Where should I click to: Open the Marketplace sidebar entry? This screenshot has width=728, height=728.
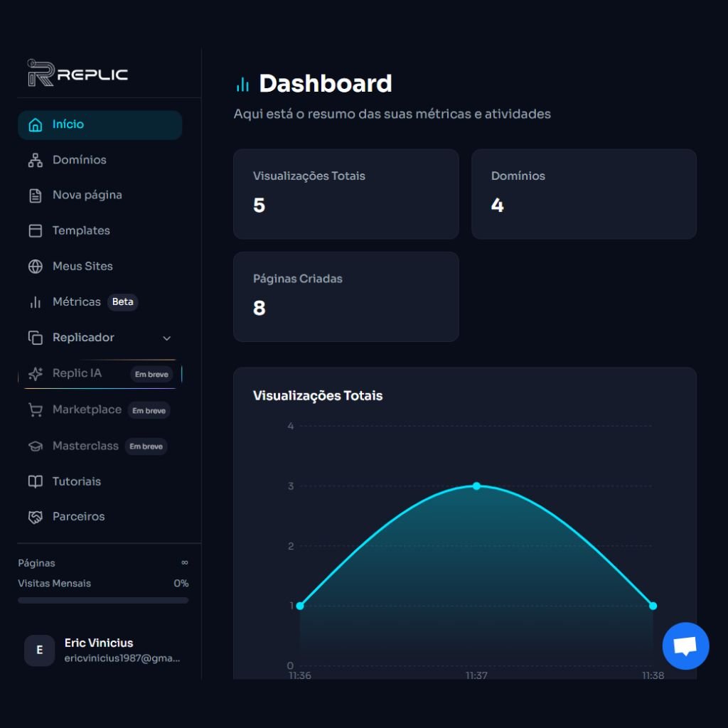click(x=87, y=410)
